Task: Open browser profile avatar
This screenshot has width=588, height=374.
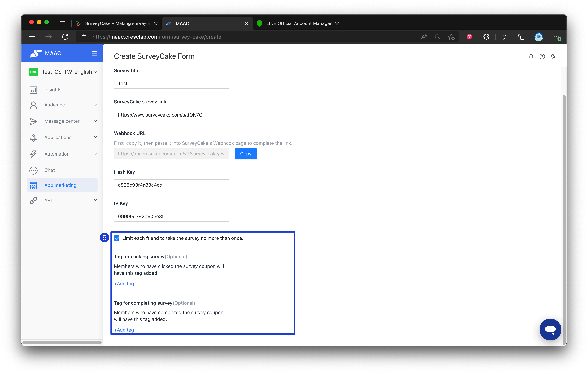Action: [x=539, y=37]
